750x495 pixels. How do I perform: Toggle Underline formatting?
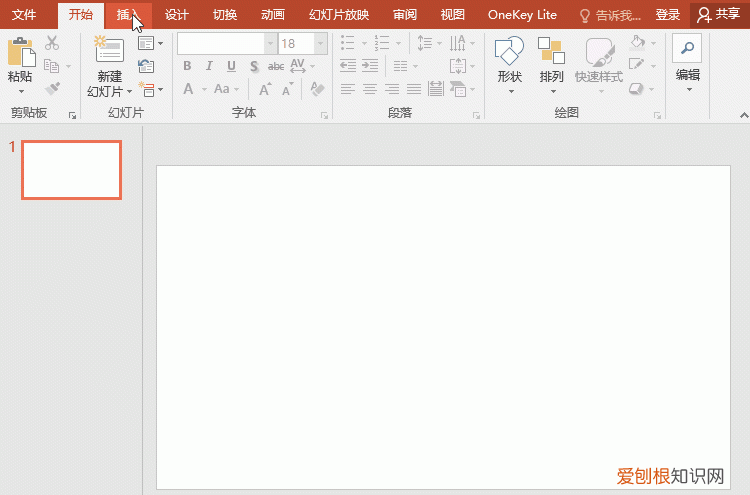point(231,66)
